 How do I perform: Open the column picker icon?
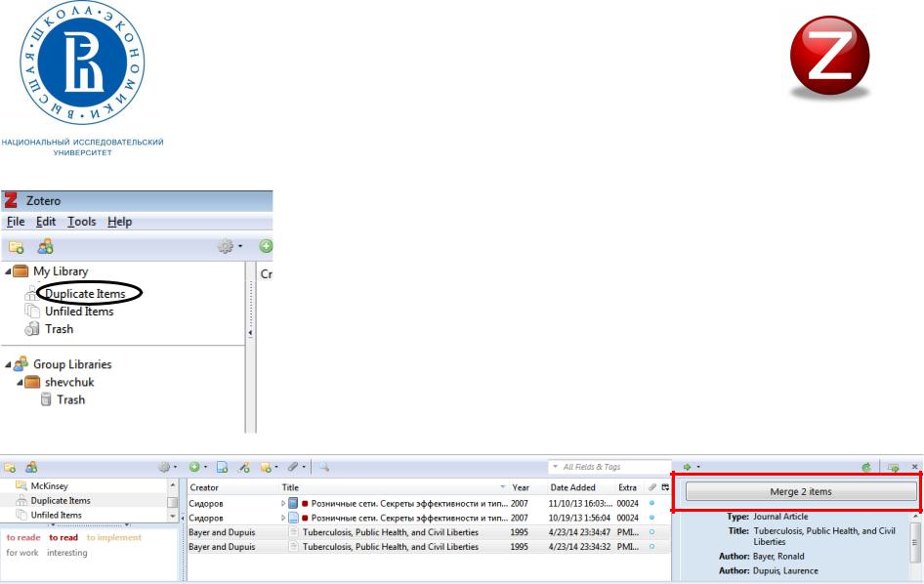click(x=665, y=488)
